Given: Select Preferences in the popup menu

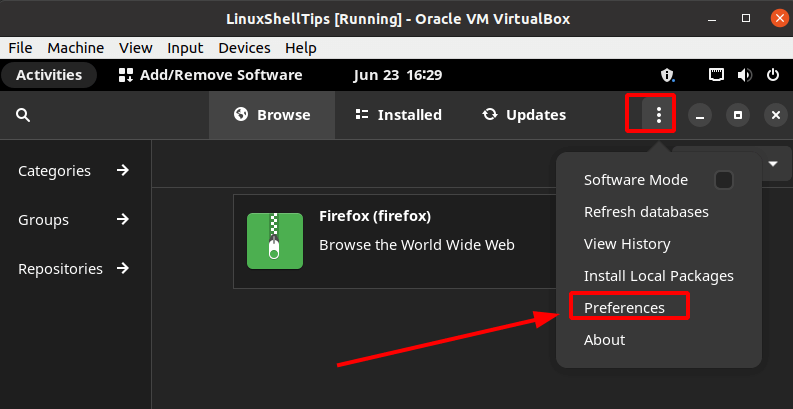Looking at the screenshot, I should [x=624, y=307].
